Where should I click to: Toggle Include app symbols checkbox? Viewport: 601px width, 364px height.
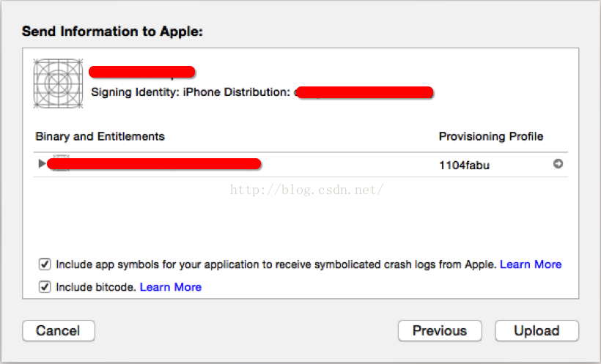click(45, 264)
